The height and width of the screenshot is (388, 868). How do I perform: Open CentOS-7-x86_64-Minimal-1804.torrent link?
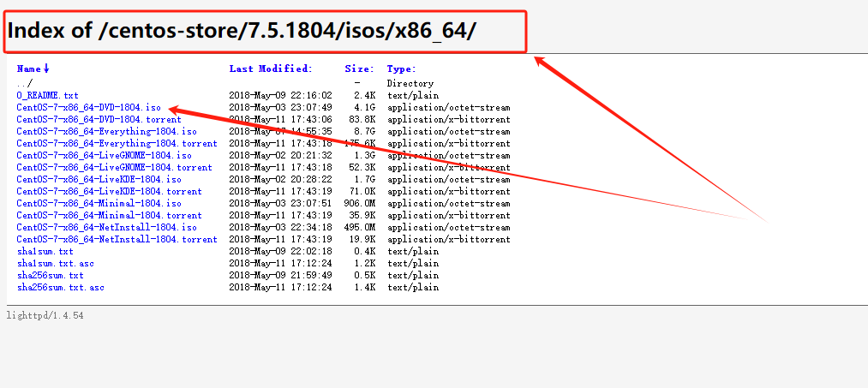click(109, 215)
